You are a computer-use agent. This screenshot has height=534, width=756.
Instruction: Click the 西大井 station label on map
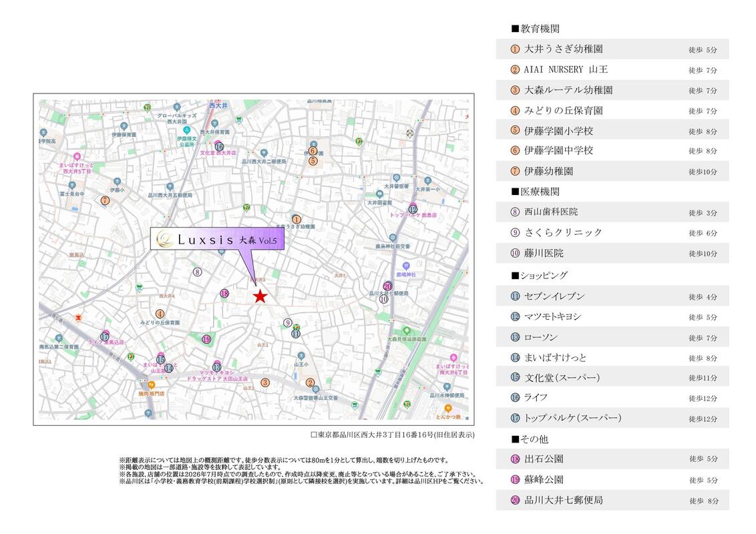tap(218, 105)
